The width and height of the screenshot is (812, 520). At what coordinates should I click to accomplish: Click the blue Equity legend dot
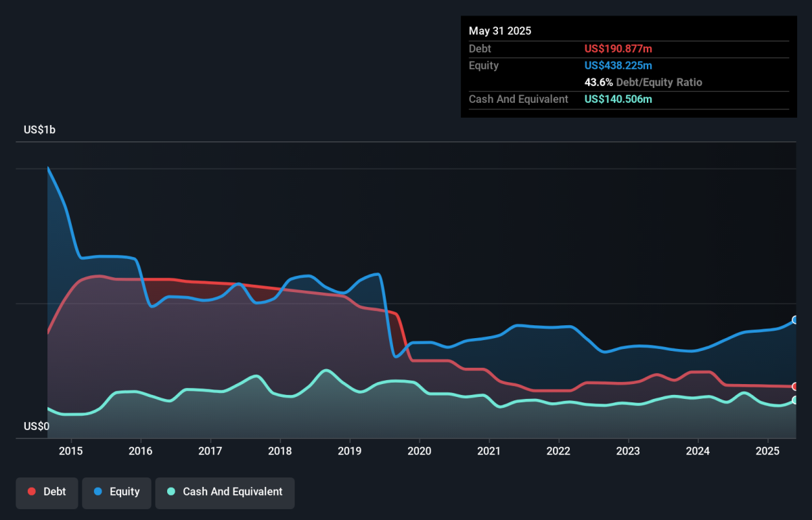tap(98, 492)
